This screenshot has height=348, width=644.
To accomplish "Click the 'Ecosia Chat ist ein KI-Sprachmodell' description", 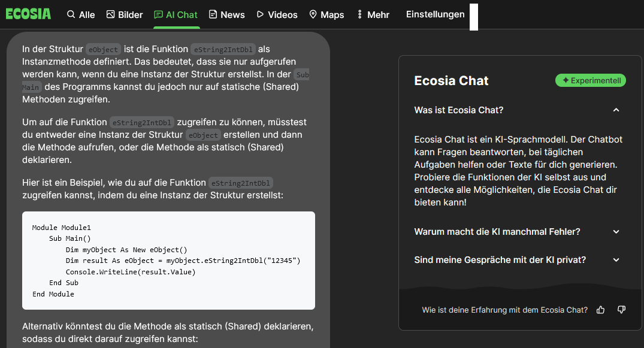I will click(518, 171).
